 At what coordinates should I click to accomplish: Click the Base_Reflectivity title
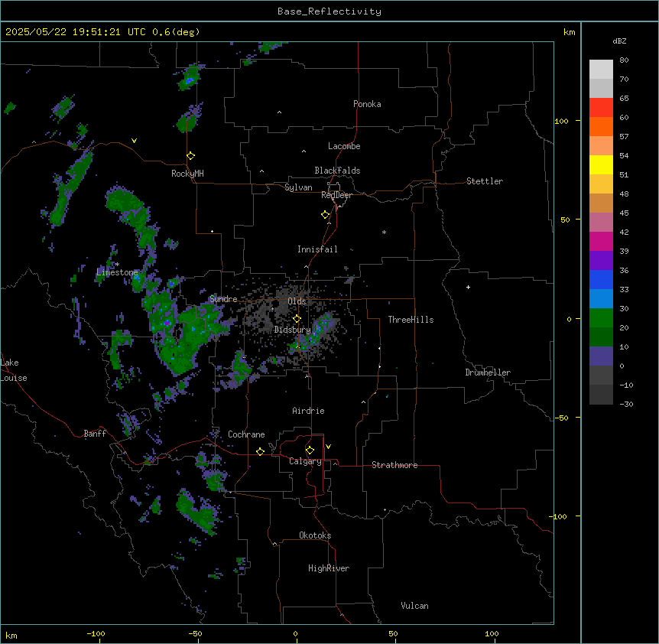329,11
